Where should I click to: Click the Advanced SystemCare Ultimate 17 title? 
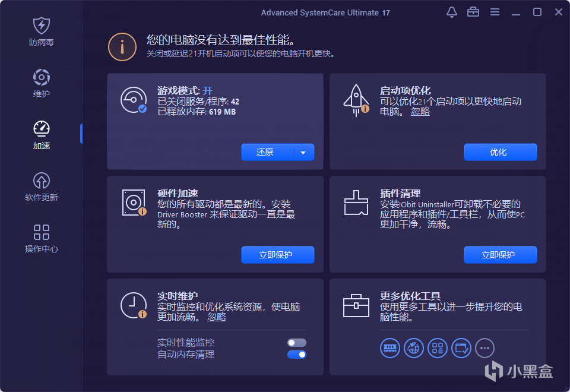point(325,12)
